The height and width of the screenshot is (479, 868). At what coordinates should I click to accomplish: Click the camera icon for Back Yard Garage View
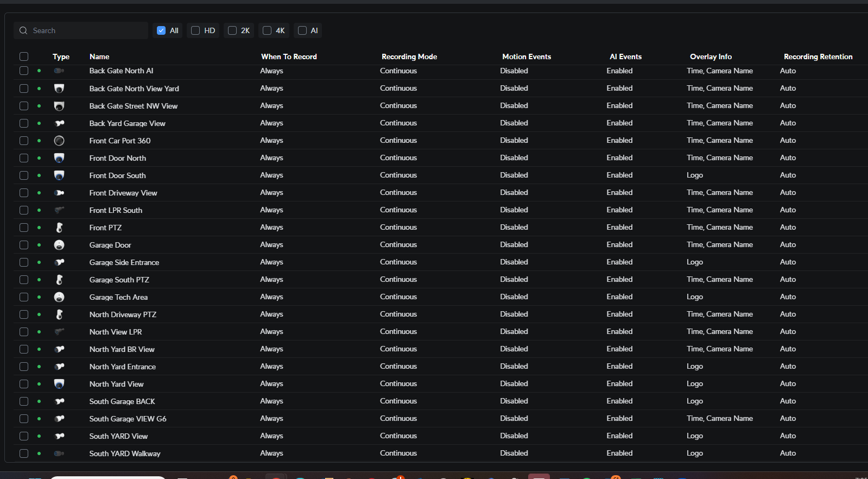click(x=59, y=123)
